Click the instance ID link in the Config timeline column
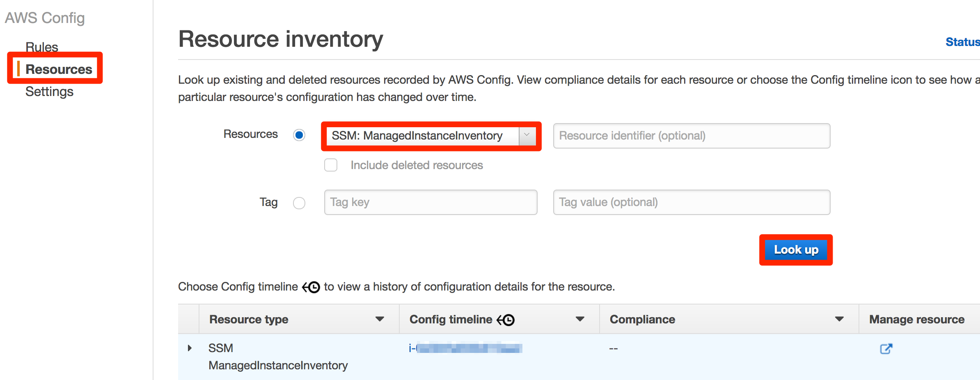Viewport: 980px width, 380px height. [x=466, y=348]
